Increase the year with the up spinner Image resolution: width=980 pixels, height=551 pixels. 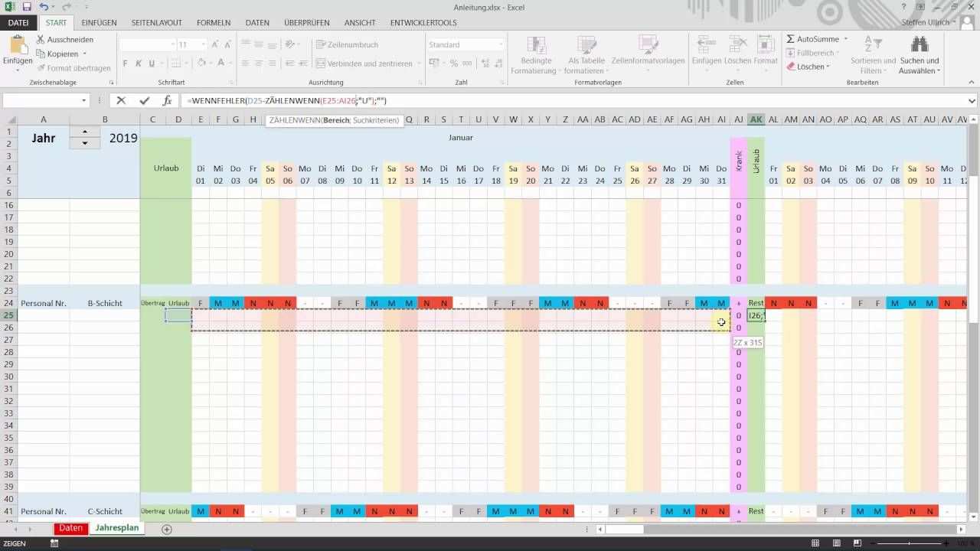click(84, 132)
